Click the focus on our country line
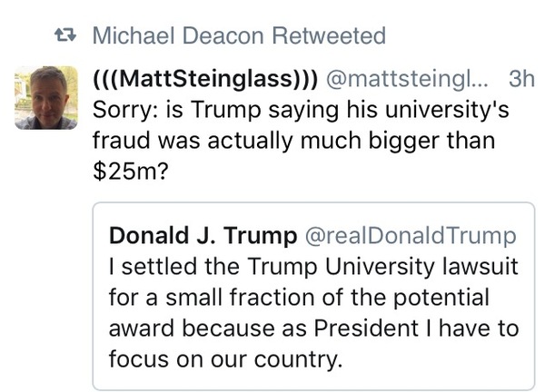Image resolution: width=545 pixels, height=392 pixels. point(225,357)
